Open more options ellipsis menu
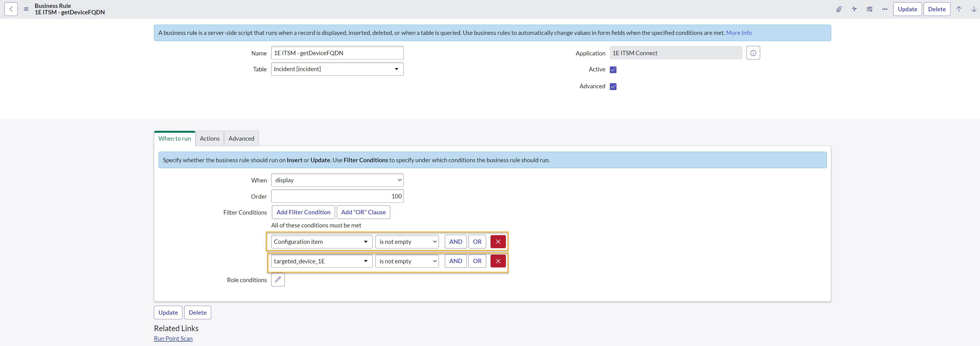Image resolution: width=980 pixels, height=346 pixels. coord(885,9)
